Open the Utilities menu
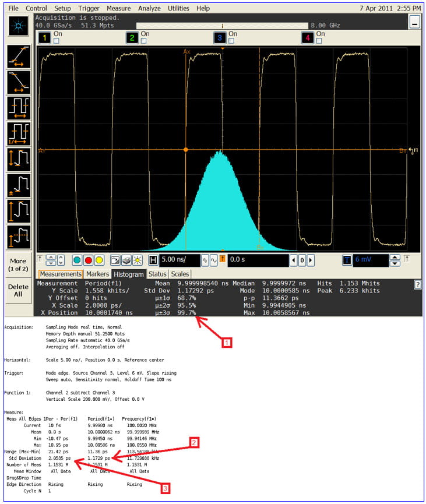This screenshot has height=504, width=426. (x=178, y=8)
